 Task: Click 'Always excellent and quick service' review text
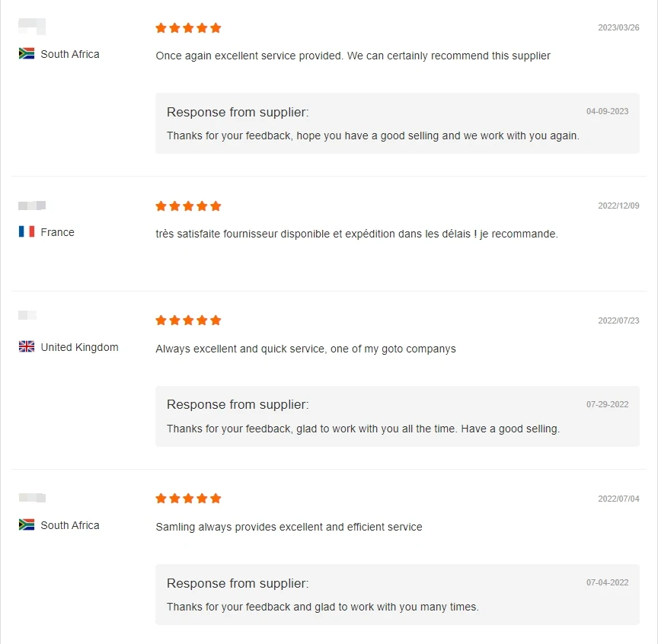pos(305,349)
